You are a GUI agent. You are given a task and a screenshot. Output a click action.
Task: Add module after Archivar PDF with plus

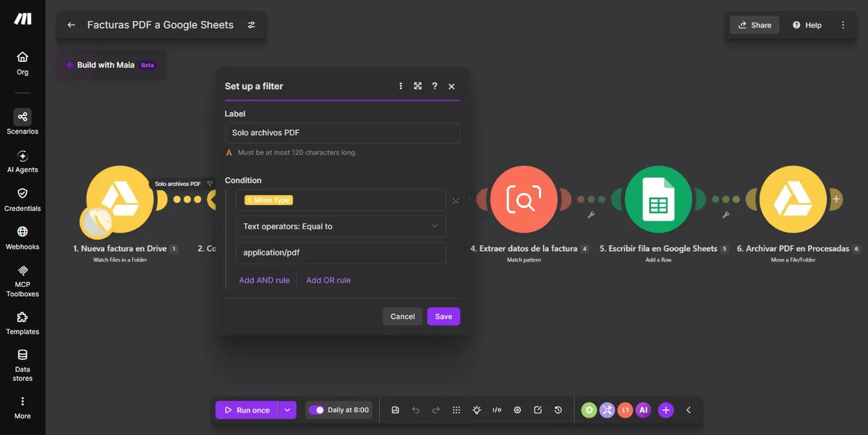pos(836,199)
